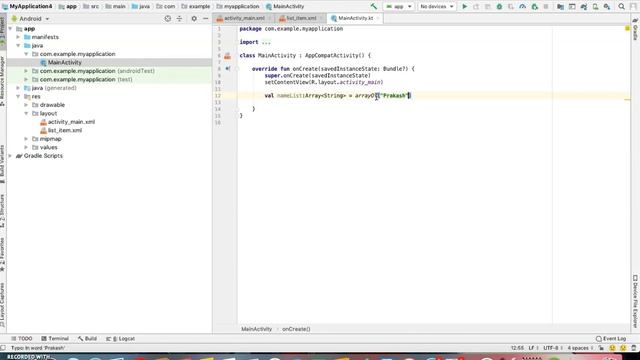Open the Logcat tool window
The width and height of the screenshot is (640, 360).
coord(120,339)
